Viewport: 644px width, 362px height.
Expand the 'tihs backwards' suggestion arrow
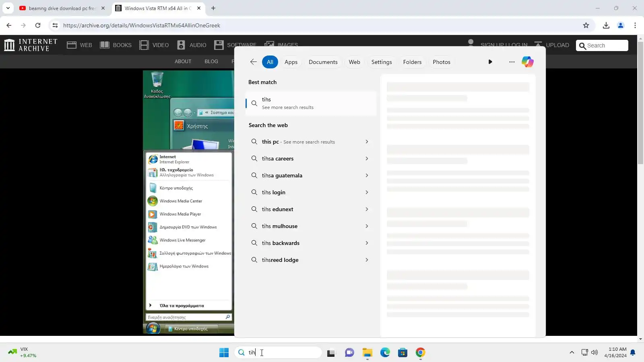367,243
